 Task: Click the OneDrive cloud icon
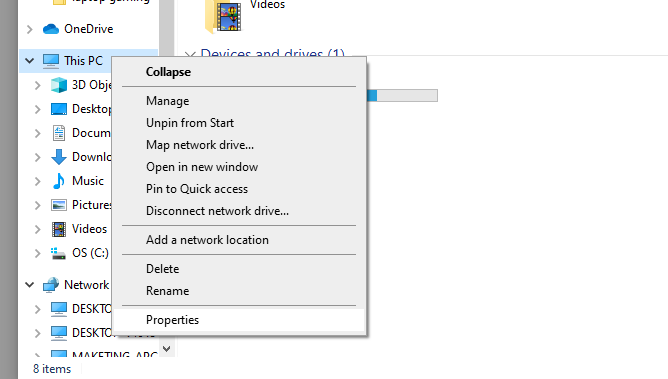pyautogui.click(x=51, y=29)
